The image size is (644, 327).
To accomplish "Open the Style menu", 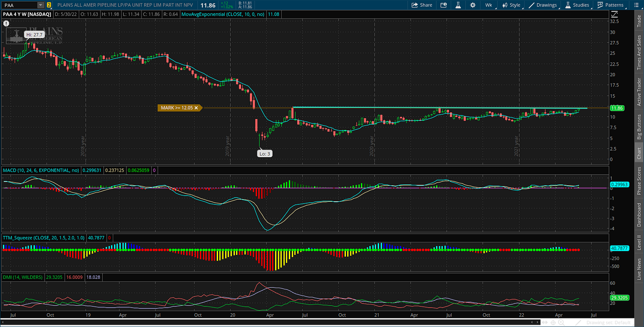I will point(511,5).
